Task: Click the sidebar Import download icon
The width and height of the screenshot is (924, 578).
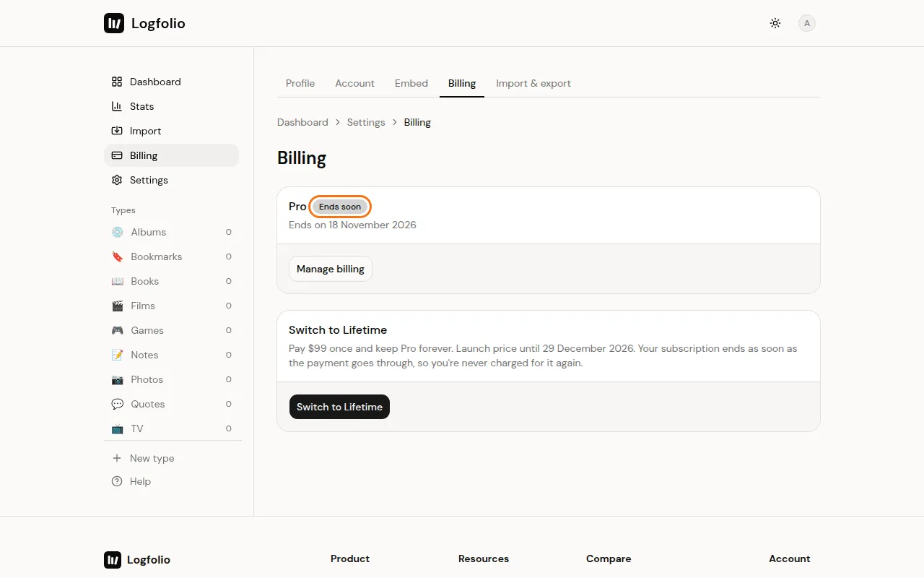Action: pyautogui.click(x=117, y=131)
